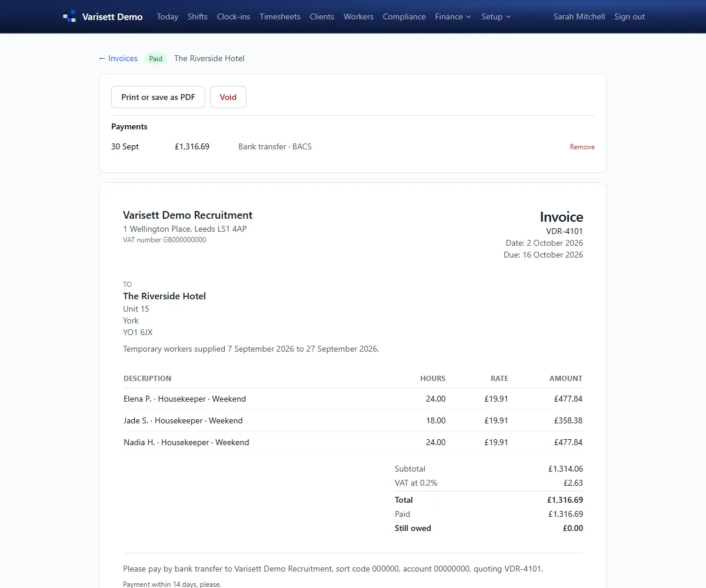The width and height of the screenshot is (706, 588).
Task: Click The Riverside Hotel recipient name
Action: (164, 296)
